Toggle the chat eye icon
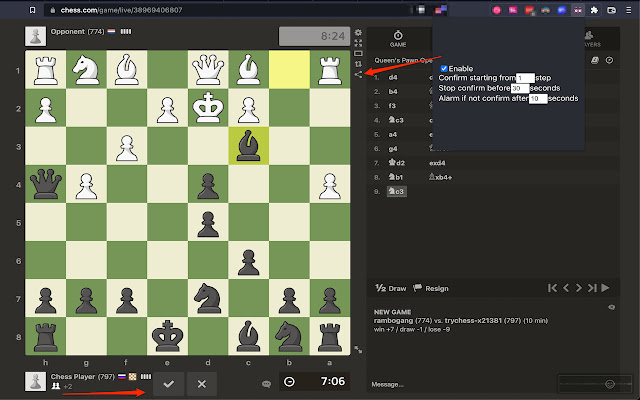Viewport: 640px width, 400px height. click(x=611, y=307)
